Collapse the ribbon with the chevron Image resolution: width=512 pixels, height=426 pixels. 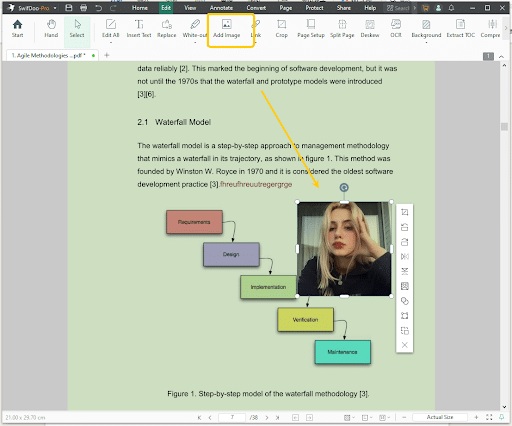click(x=501, y=57)
